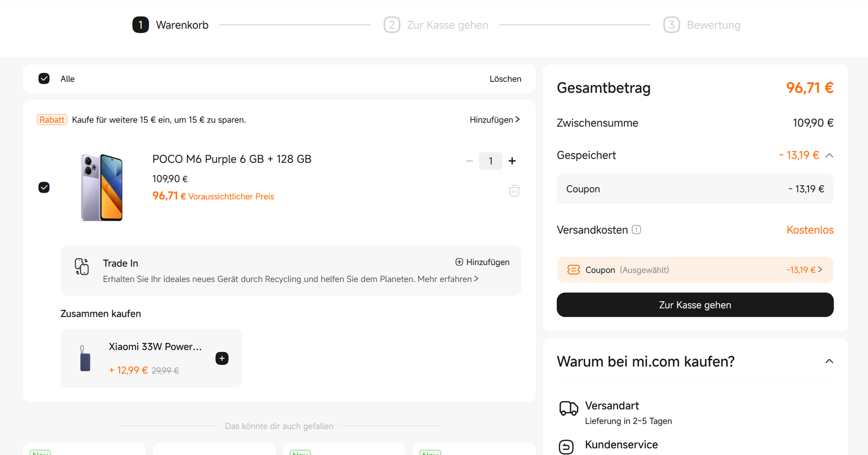Click the Versandkosten info icon

[x=636, y=230]
